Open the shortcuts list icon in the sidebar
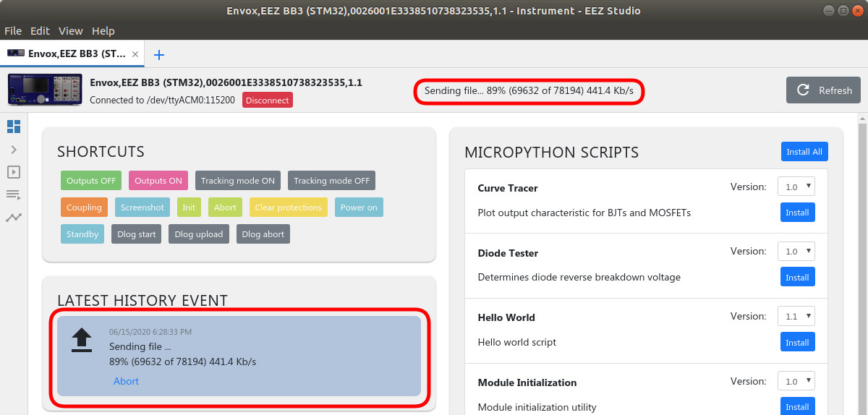Screen dimensions: 868x415 [x=14, y=194]
